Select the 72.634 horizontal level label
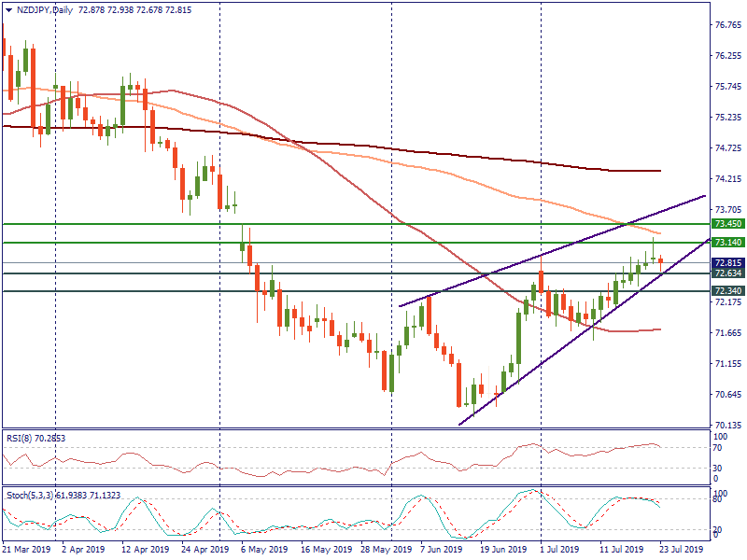The width and height of the screenshot is (747, 560). 726,273
